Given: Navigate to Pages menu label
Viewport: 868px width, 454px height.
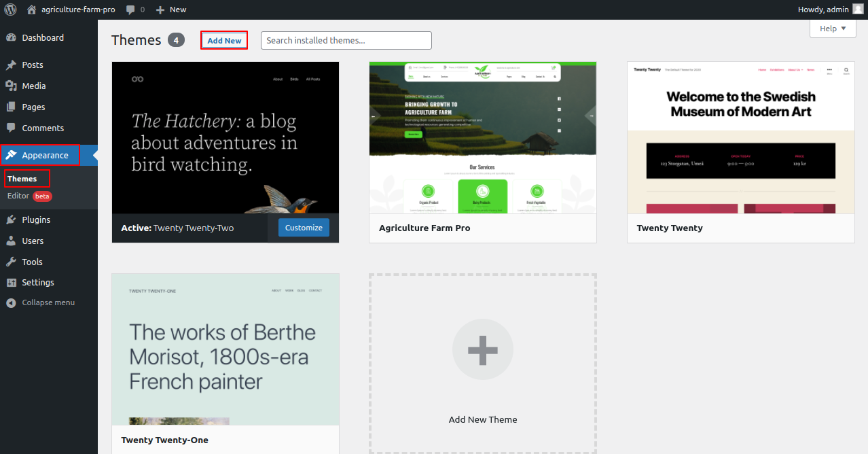Looking at the screenshot, I should (33, 107).
